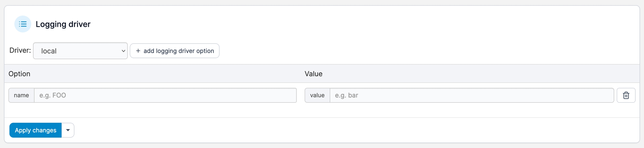
Task: Click the Value column header
Action: pos(313,74)
